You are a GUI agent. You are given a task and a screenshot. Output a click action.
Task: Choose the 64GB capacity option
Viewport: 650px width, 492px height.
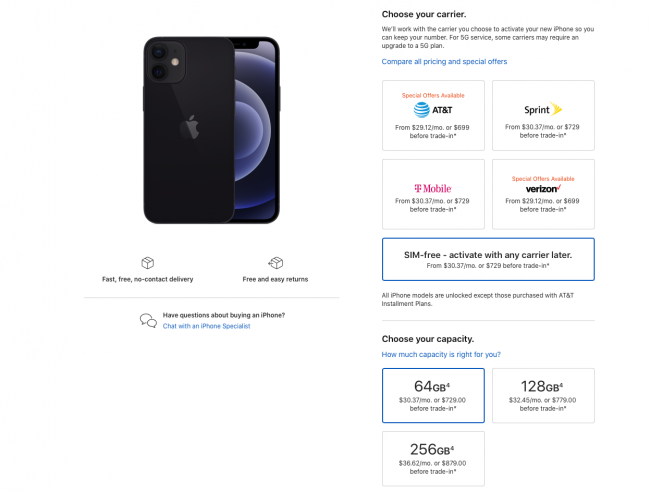click(x=433, y=395)
